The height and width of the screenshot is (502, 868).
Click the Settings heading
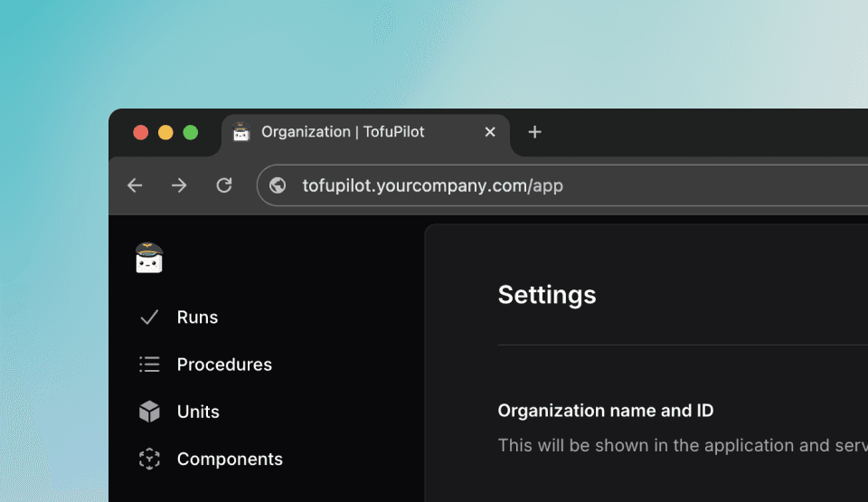coord(547,295)
